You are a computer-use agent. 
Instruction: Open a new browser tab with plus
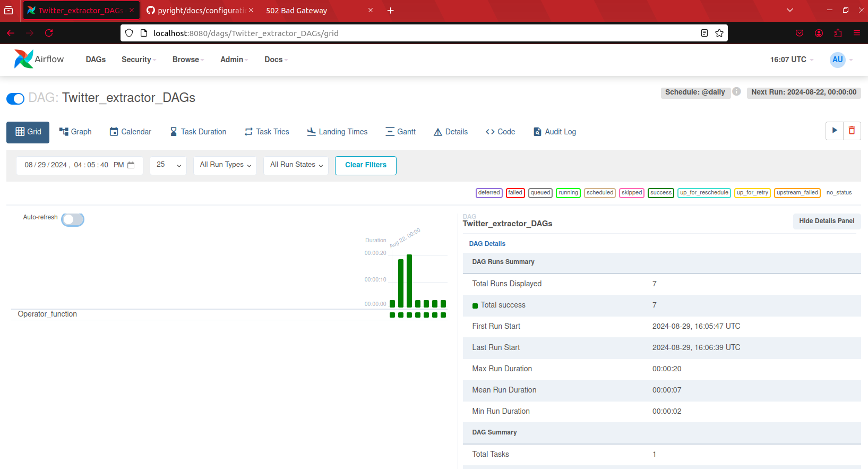coord(391,10)
